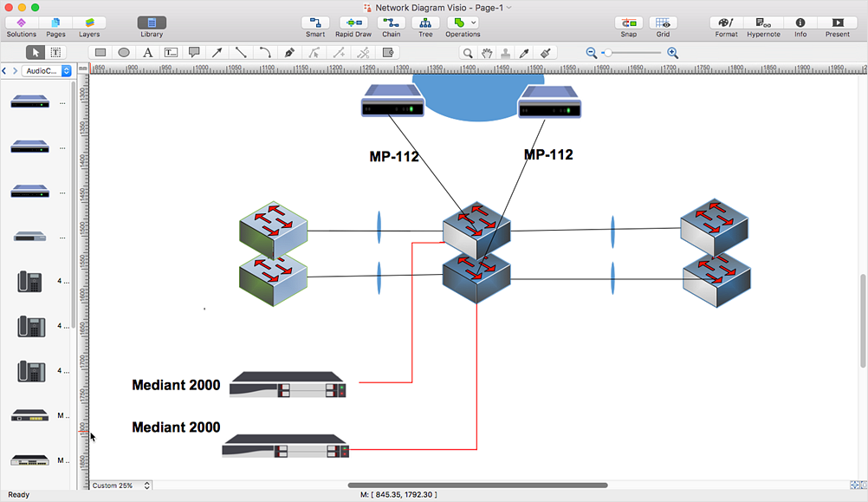
Task: Select the Arc tool
Action: tap(265, 53)
